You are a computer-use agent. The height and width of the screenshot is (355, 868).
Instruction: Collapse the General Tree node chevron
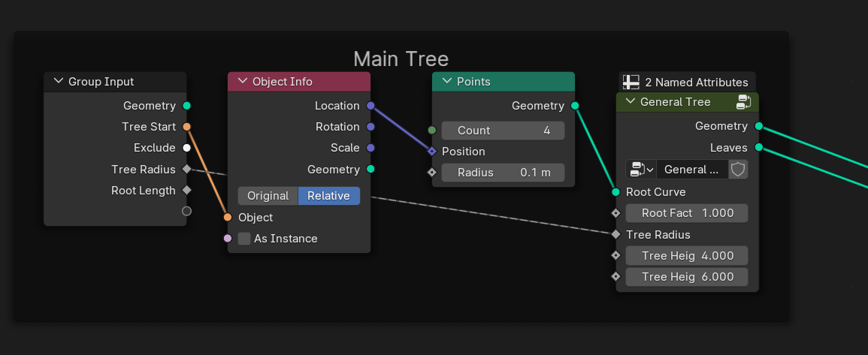pos(630,102)
